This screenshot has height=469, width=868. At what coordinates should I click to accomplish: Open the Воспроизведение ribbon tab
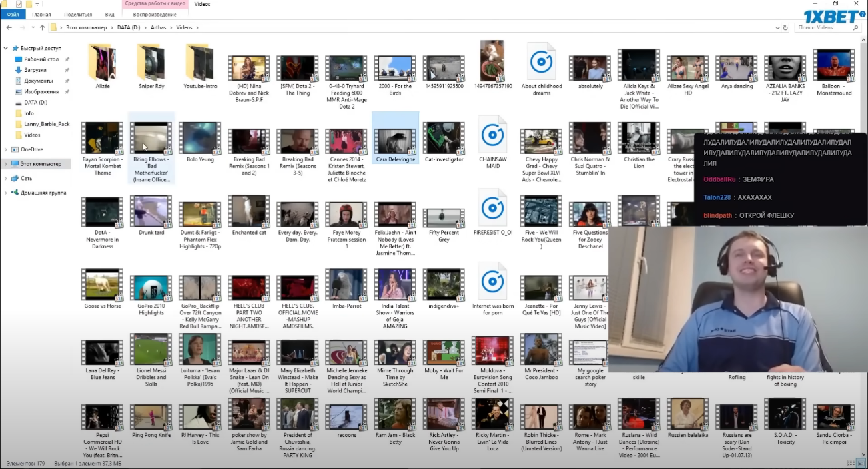(x=155, y=14)
